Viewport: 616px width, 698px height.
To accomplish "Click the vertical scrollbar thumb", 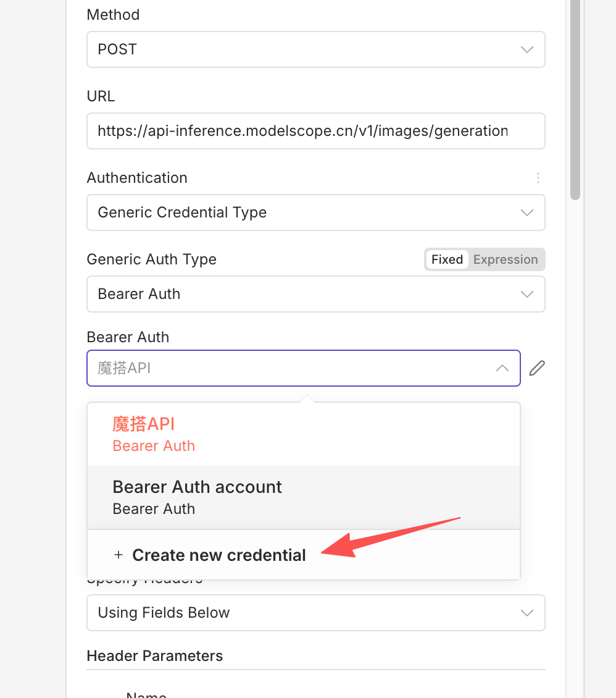I will (575, 99).
